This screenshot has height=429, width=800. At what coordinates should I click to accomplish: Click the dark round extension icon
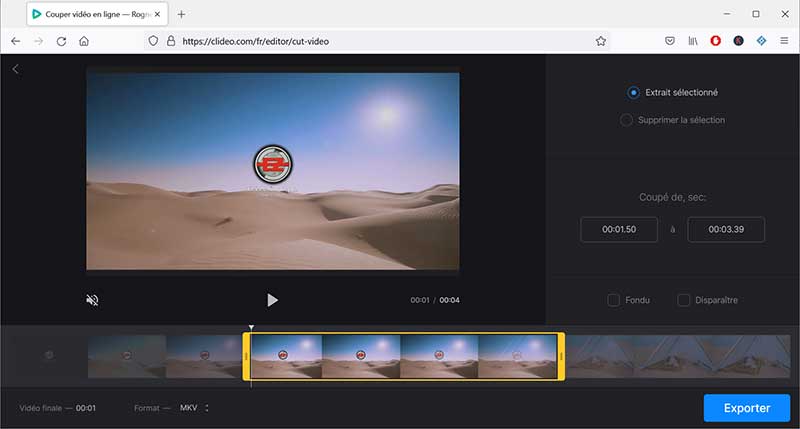tap(738, 41)
